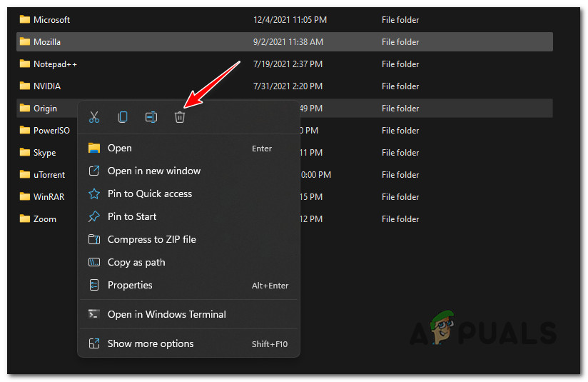Select Copy as path
This screenshot has width=588, height=382.
[x=188, y=262]
